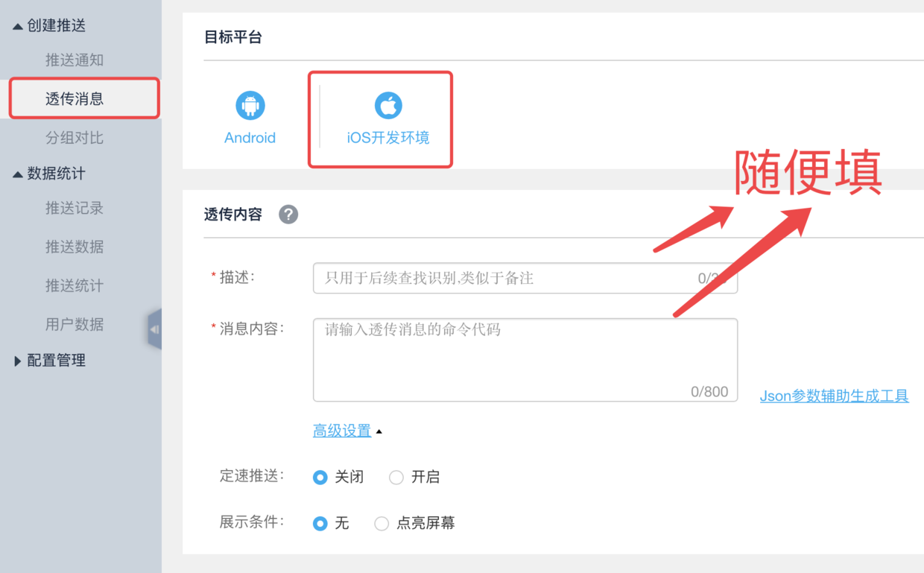Collapse the sidebar using the arrow tab
The width and height of the screenshot is (924, 573).
pos(155,328)
